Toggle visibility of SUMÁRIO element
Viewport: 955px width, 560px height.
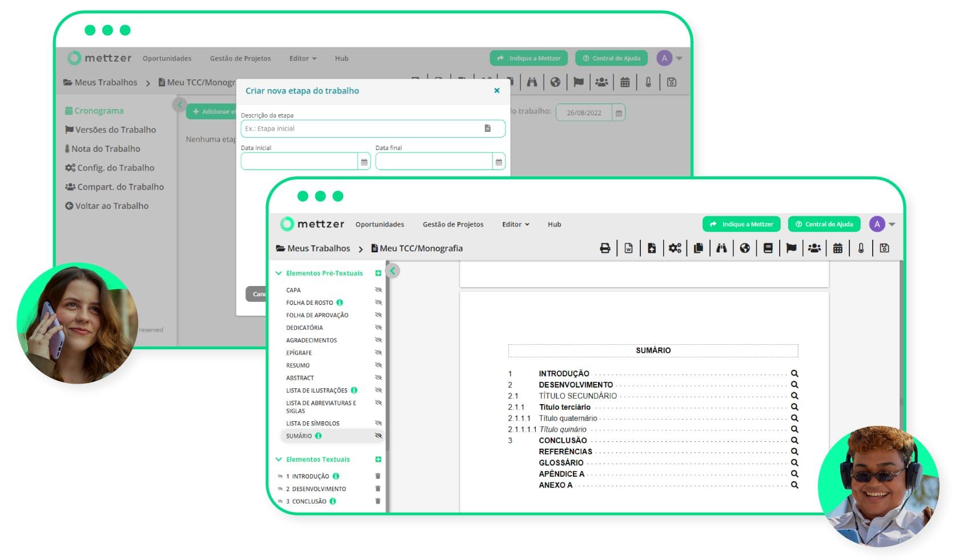click(378, 436)
